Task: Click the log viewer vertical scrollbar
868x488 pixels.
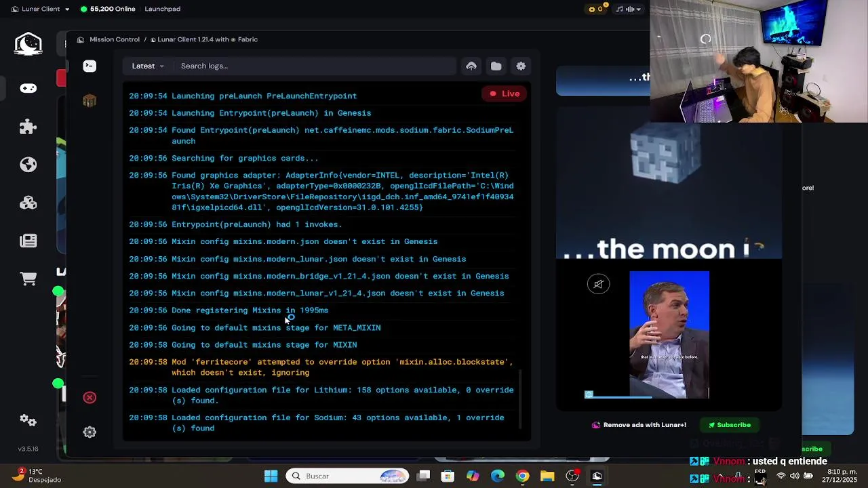Action: point(520,399)
